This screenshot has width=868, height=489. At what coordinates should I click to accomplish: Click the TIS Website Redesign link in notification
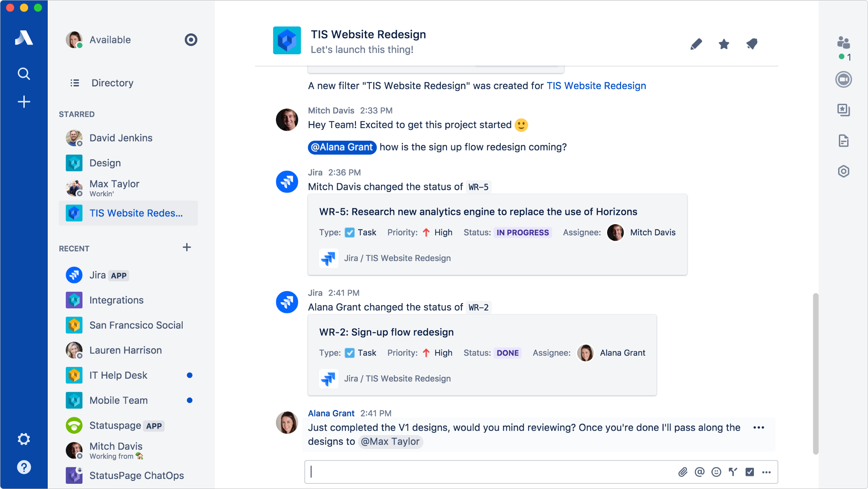[595, 85]
